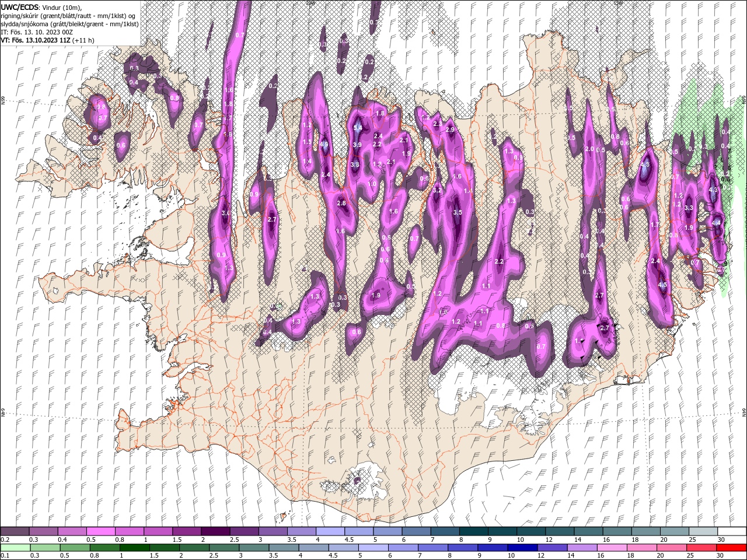The image size is (747, 560).
Task: Click the red swatch at 30 in bottom legend
Action: click(731, 548)
